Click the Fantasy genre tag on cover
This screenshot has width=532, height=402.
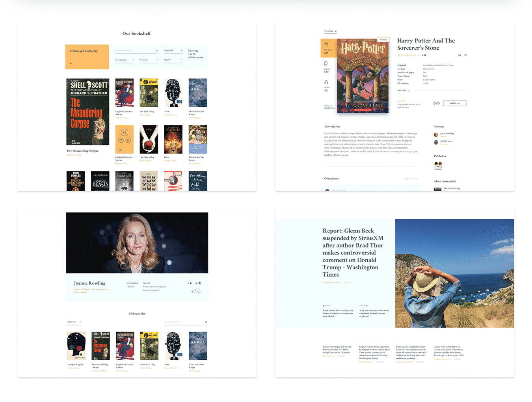(383, 40)
